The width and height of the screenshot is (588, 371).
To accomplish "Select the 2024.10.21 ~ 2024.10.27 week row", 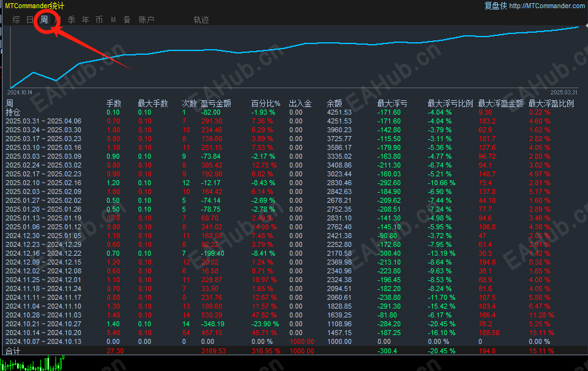I will (294, 324).
